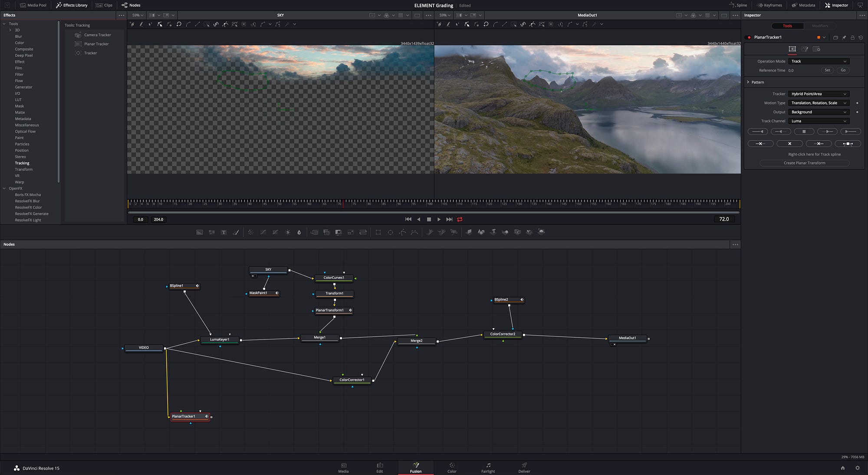Click the Track to End button

click(x=850, y=131)
